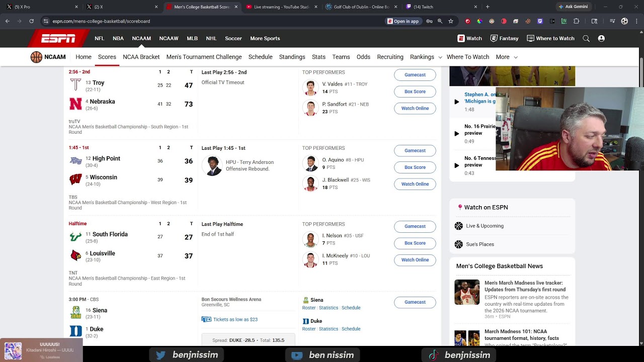This screenshot has width=644, height=362.
Task: Reload the page with refresh icon
Action: pyautogui.click(x=31, y=21)
